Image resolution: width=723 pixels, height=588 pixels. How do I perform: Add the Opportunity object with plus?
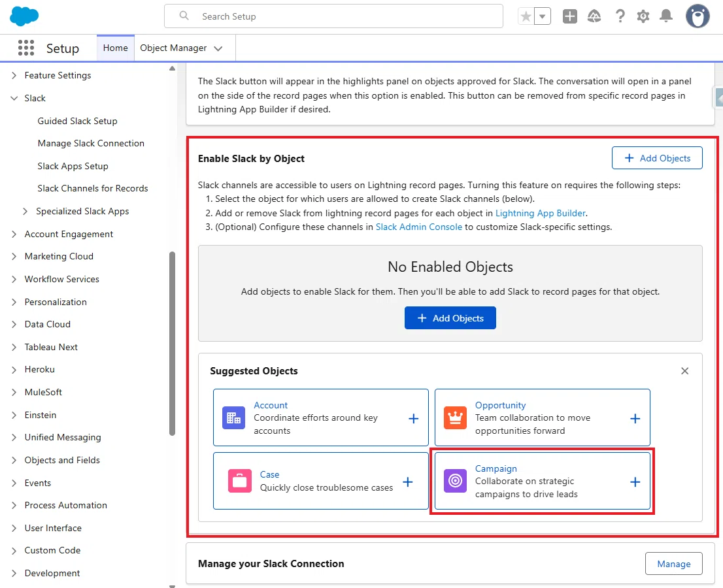coord(635,418)
